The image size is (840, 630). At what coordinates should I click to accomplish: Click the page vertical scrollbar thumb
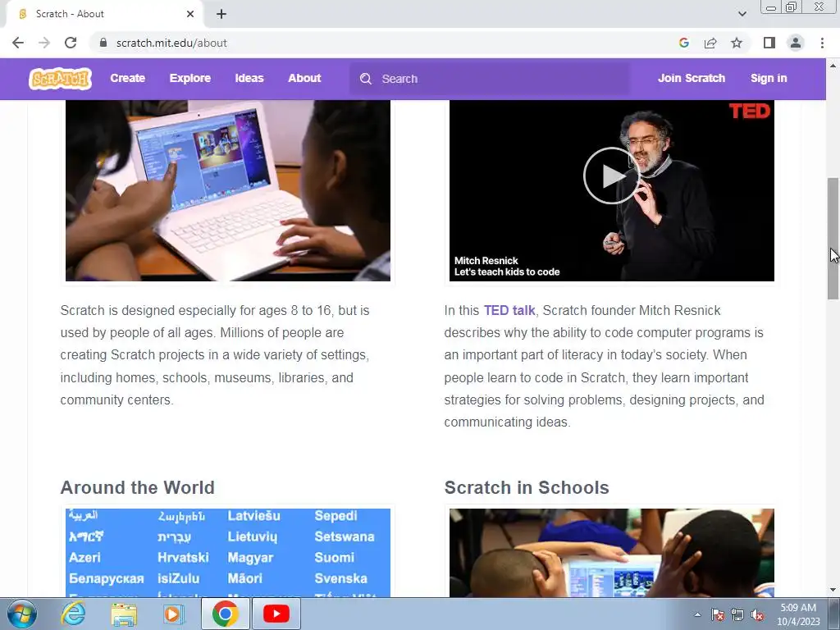pyautogui.click(x=833, y=239)
